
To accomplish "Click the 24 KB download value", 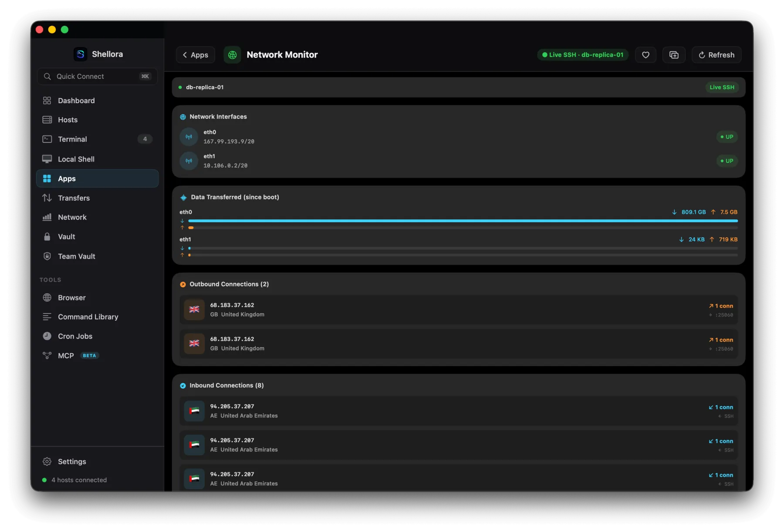I will pos(696,239).
